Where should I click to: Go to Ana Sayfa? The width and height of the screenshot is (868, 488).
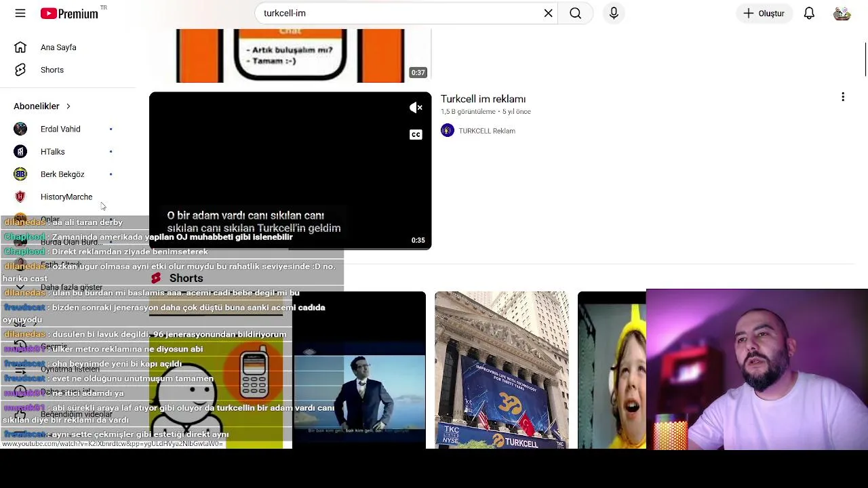pyautogui.click(x=58, y=47)
